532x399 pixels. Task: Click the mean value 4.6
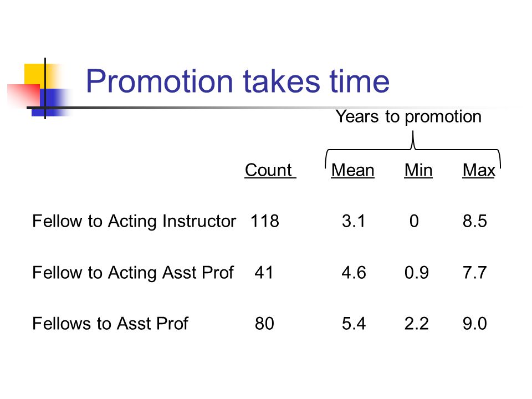tap(354, 273)
